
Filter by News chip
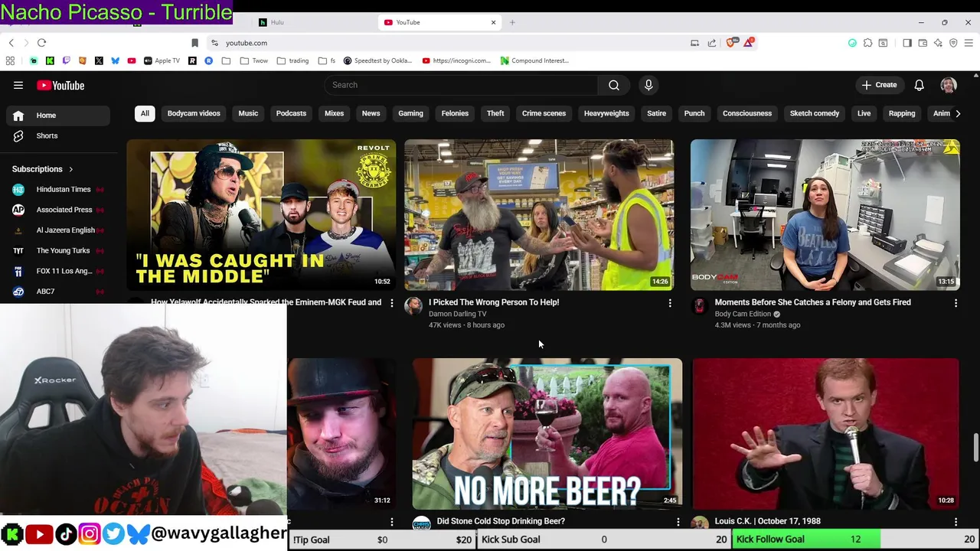(371, 113)
